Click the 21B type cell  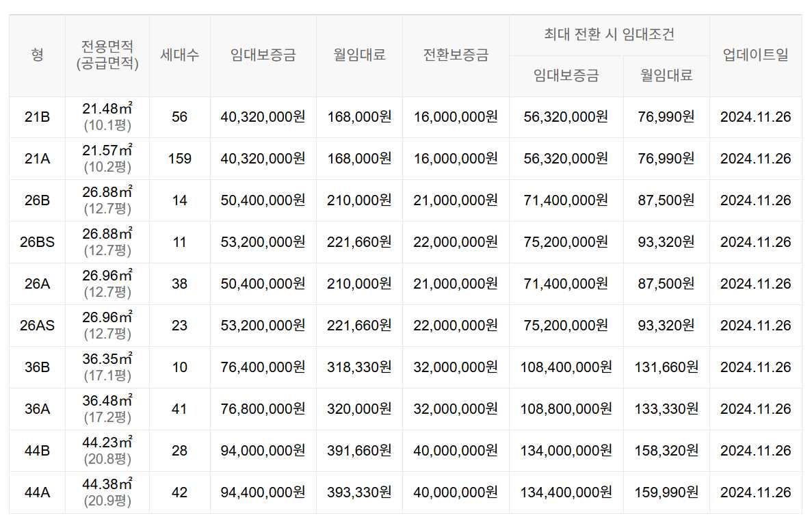pyautogui.click(x=38, y=117)
